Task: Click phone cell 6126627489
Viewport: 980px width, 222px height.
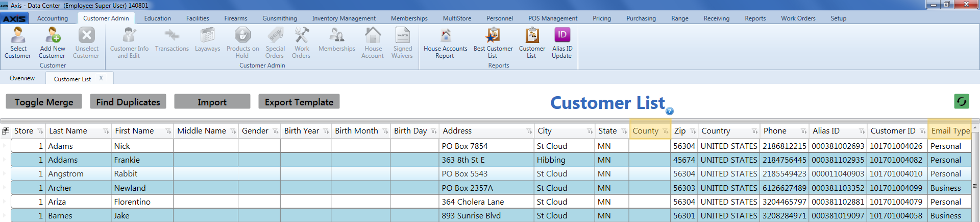Action: click(785, 188)
